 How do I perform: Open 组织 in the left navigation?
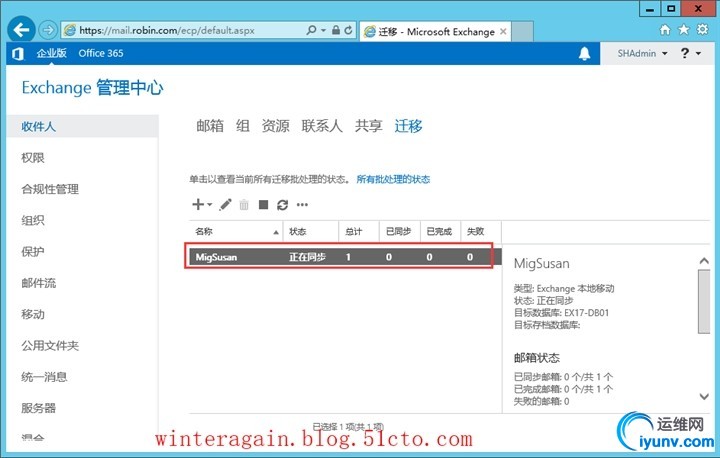[33, 220]
